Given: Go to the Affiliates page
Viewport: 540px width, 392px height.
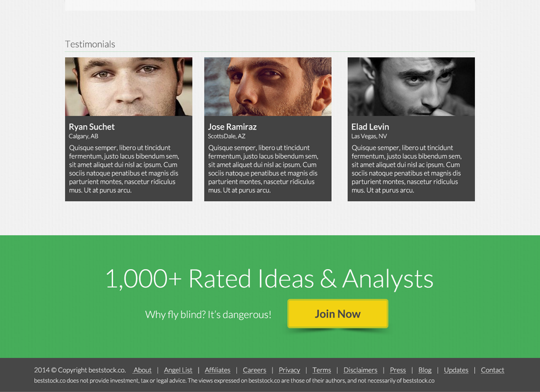Looking at the screenshot, I should 218,370.
